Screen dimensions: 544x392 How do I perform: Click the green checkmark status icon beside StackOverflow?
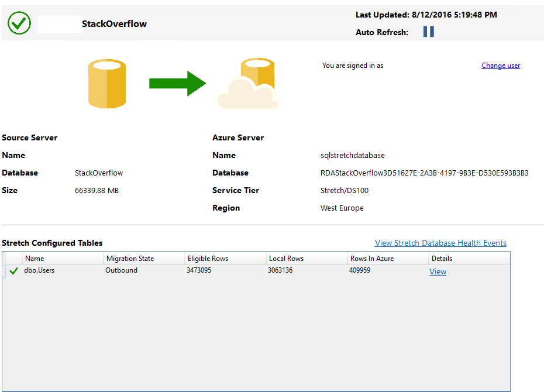tap(19, 23)
